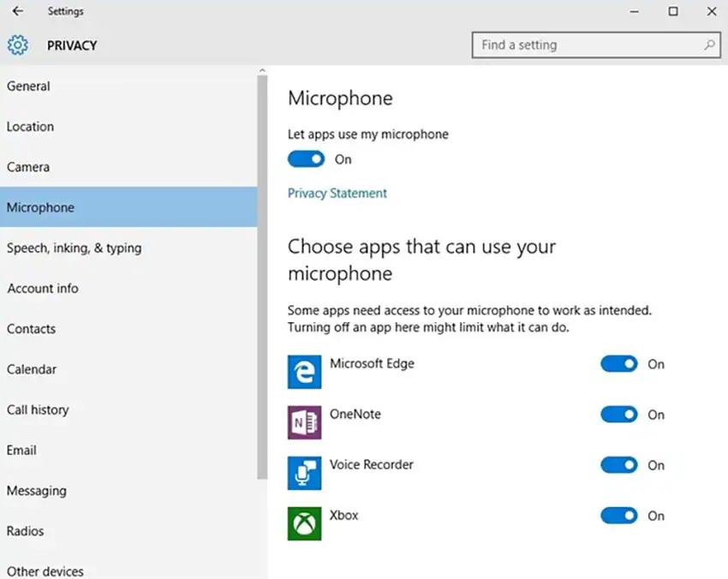Select Email in the sidebar

click(128, 450)
